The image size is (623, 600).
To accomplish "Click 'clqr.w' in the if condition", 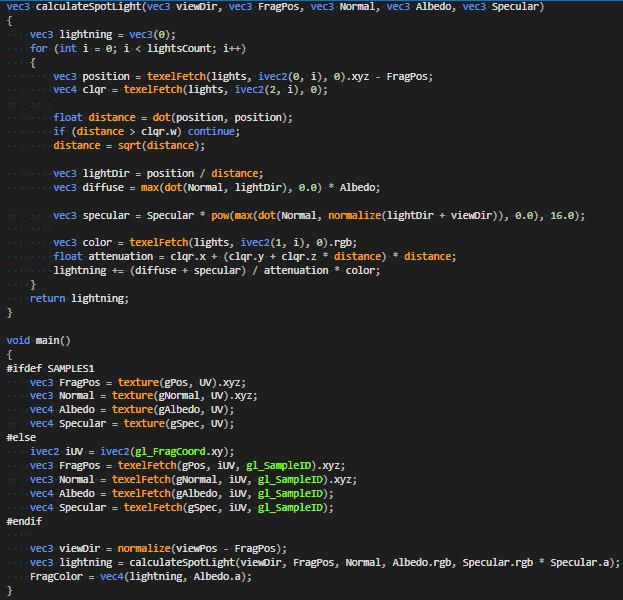I will pyautogui.click(x=159, y=132).
